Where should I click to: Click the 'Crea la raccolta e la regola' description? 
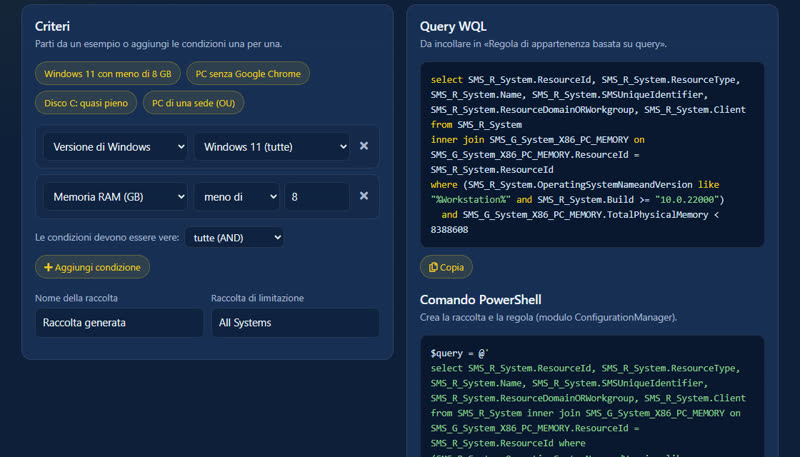[x=548, y=317]
